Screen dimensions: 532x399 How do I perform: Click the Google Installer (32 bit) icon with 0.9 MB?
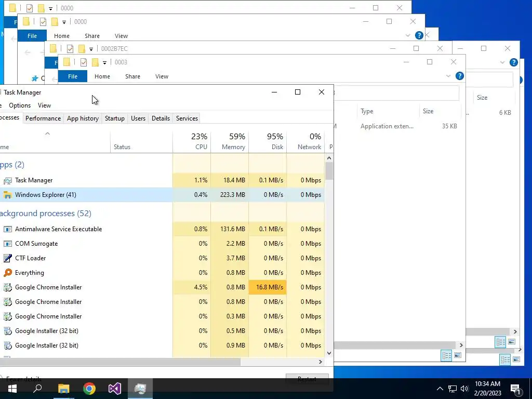7,345
